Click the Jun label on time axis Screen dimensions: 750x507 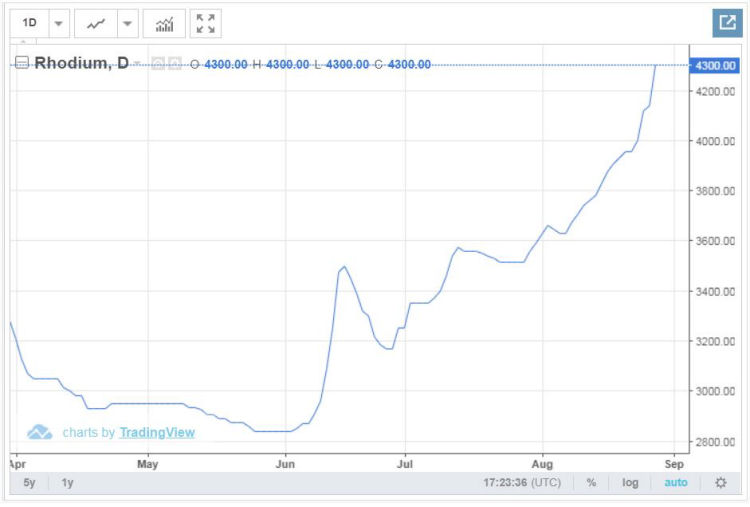point(285,464)
